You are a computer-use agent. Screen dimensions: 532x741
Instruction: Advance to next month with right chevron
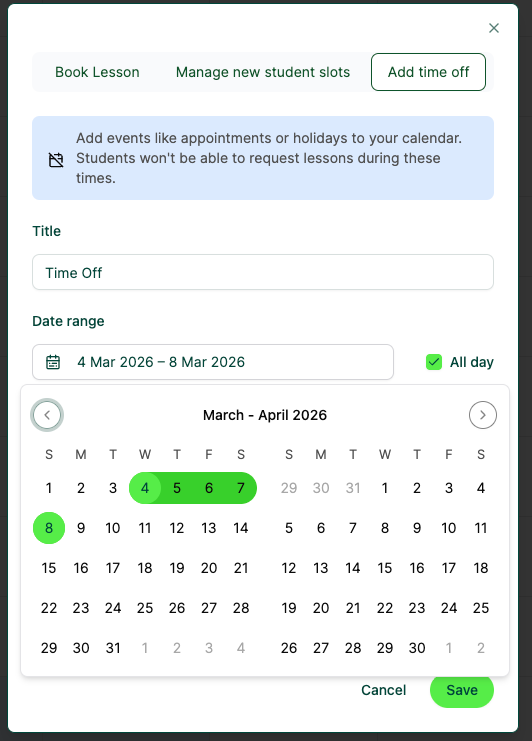(482, 415)
